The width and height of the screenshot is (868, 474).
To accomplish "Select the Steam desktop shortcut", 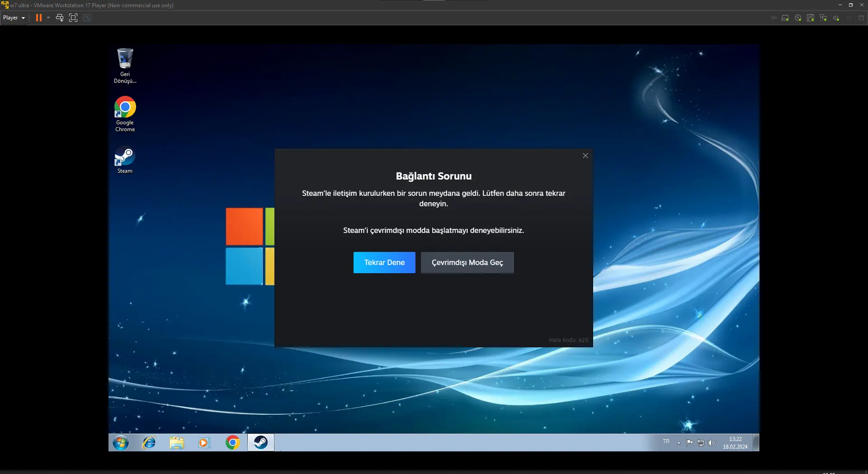I will 125,160.
